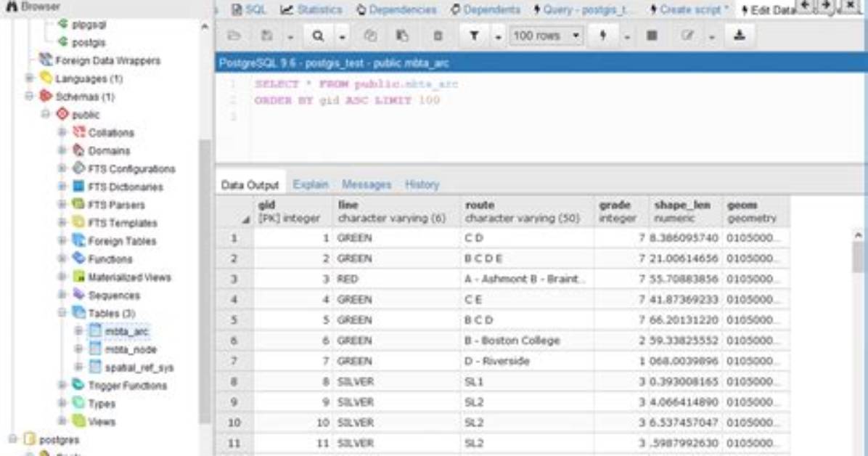Click the Foreign Data Wrappers icon

pyautogui.click(x=46, y=60)
